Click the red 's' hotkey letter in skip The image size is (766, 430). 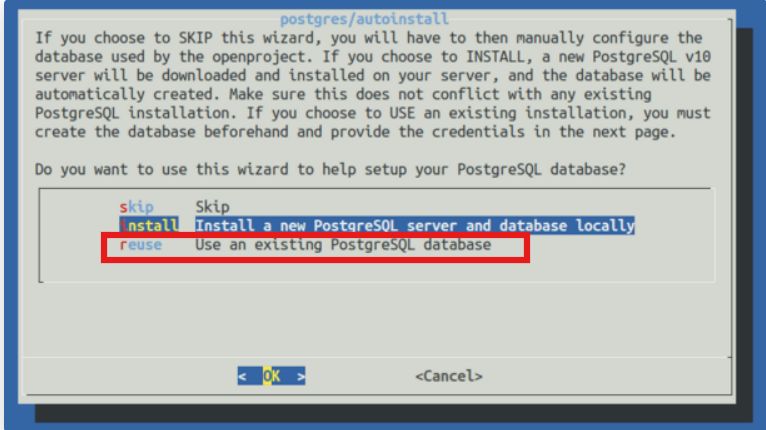122,207
